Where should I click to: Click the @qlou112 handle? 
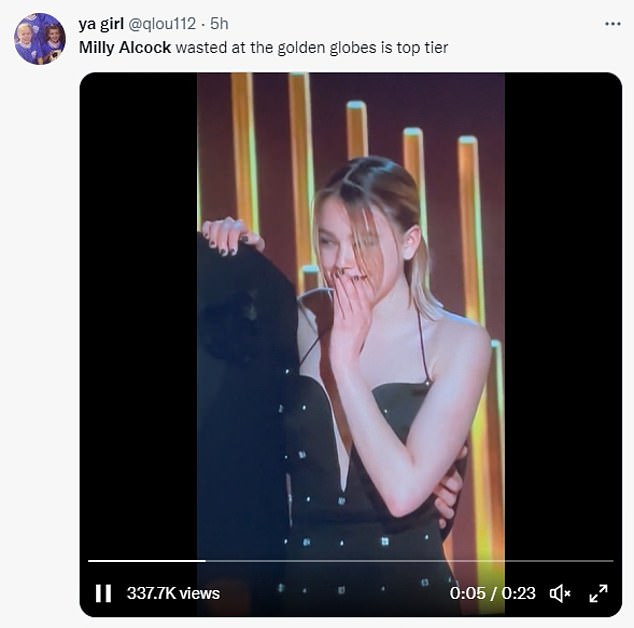[161, 24]
